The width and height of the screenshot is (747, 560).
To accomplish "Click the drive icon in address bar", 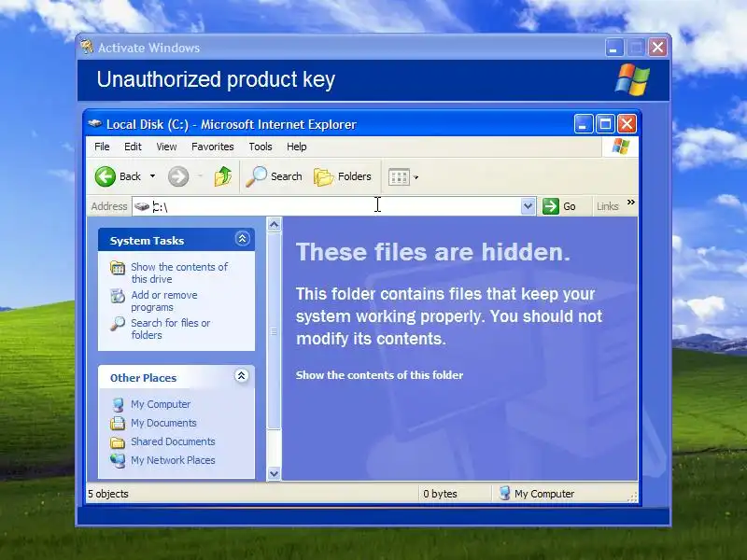I will [x=142, y=206].
